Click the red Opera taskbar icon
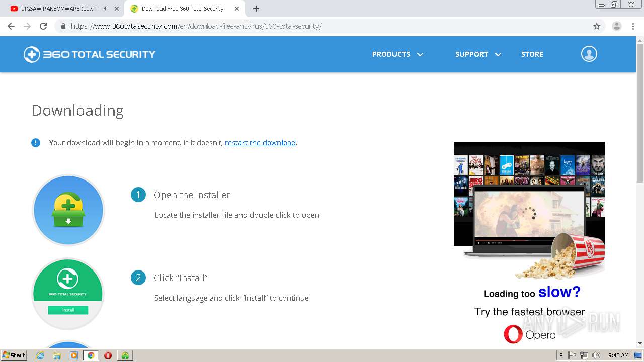 coord(108,355)
